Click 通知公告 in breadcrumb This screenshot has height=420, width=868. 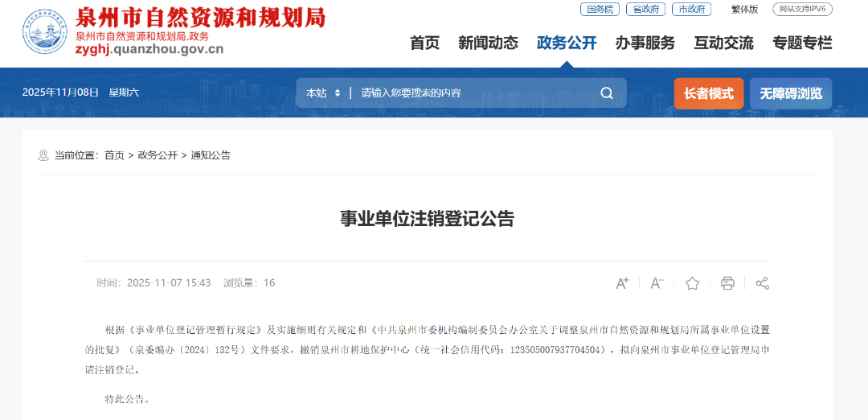[211, 156]
